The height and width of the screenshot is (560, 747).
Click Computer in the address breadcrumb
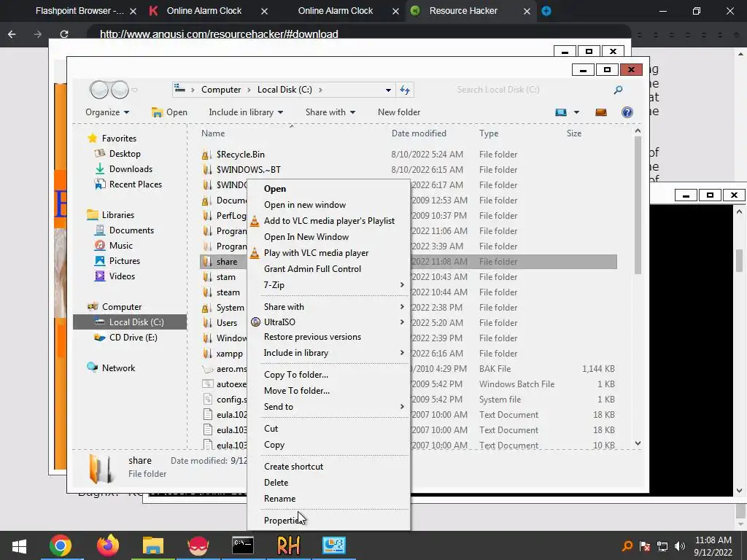coord(221,90)
